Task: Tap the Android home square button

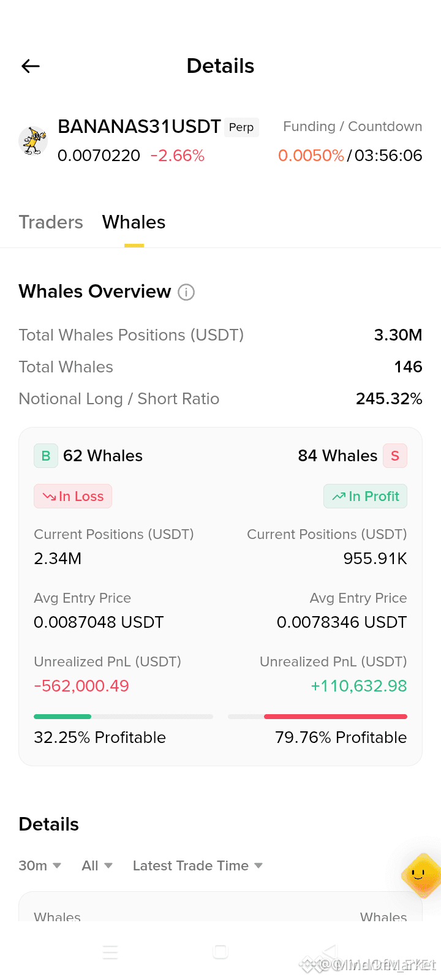Action: 221,951
